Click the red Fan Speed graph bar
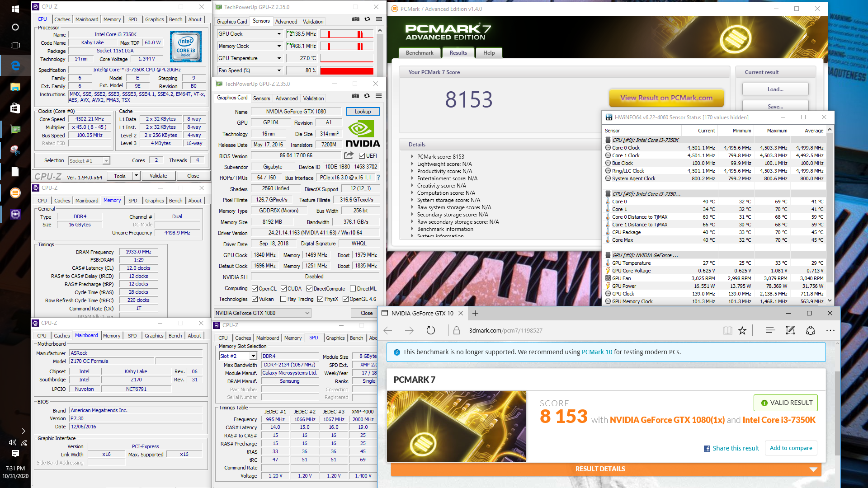 (347, 70)
